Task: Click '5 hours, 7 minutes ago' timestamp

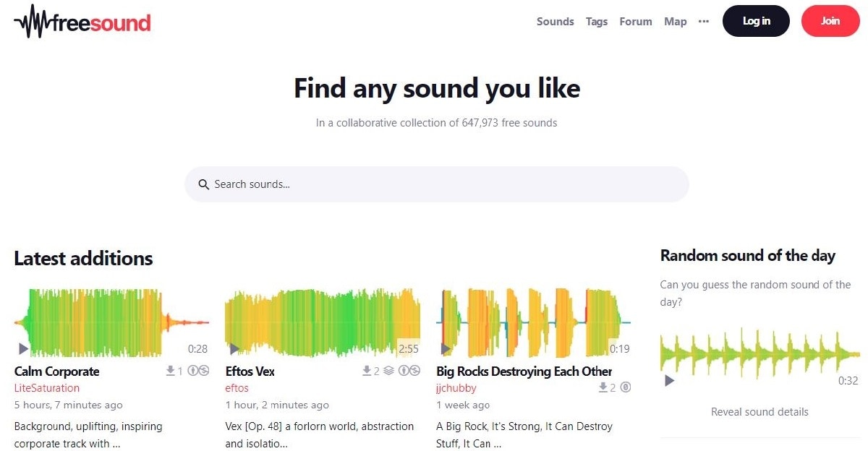Action: tap(68, 405)
